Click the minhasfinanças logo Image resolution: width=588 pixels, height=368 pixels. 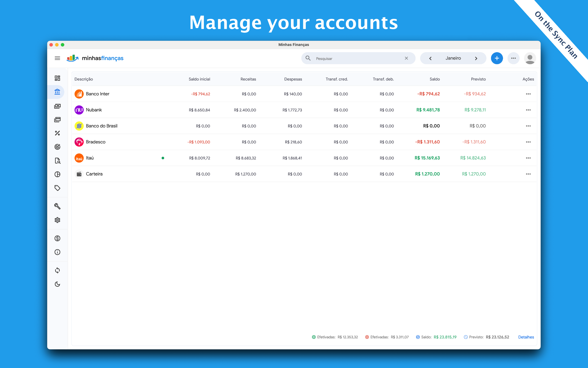(95, 58)
